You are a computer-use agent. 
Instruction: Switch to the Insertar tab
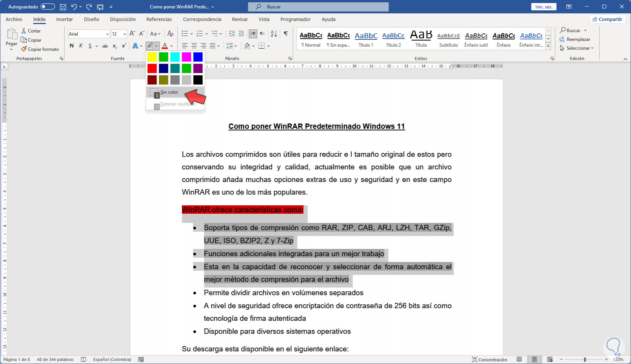65,19
